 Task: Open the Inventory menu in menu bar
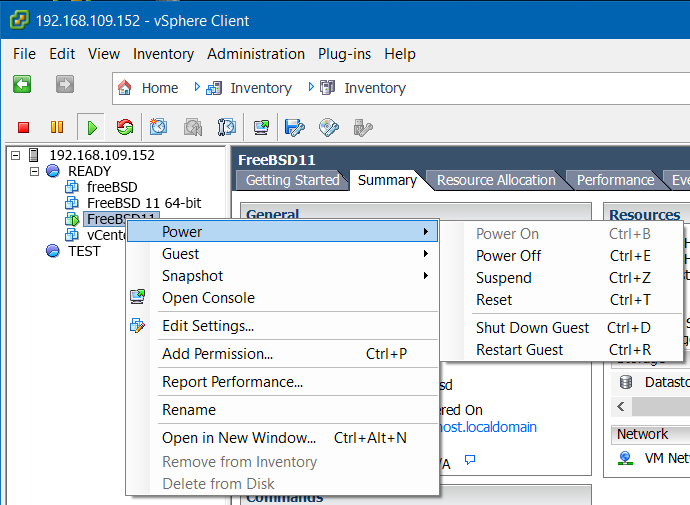(x=163, y=54)
